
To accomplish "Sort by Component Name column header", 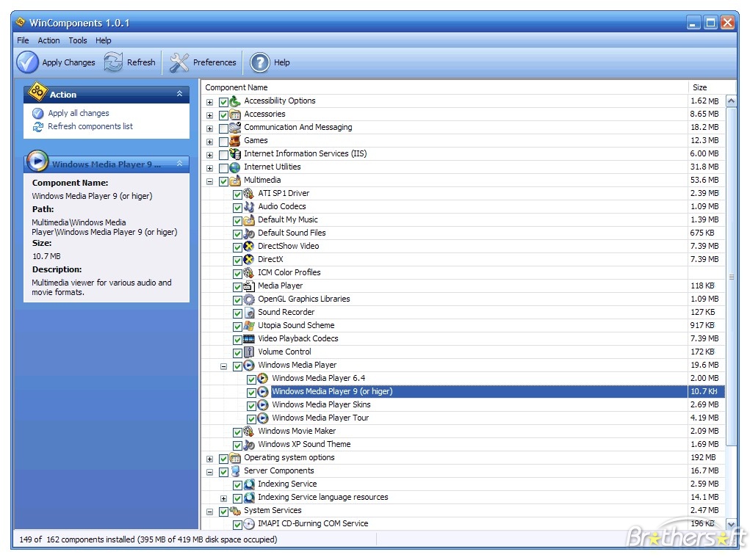I will tap(444, 87).
